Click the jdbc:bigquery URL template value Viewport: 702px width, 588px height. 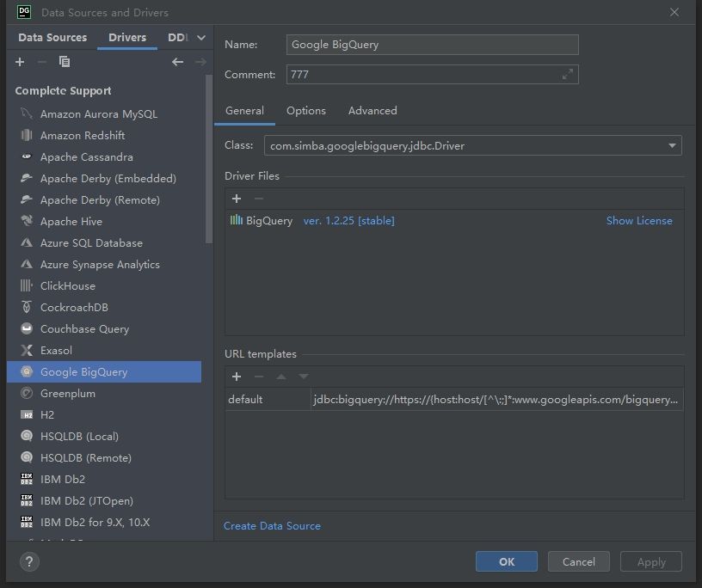coord(496,399)
